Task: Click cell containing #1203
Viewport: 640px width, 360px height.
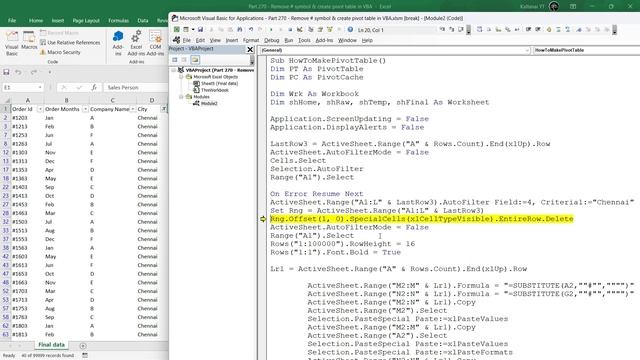Action: pos(27,118)
